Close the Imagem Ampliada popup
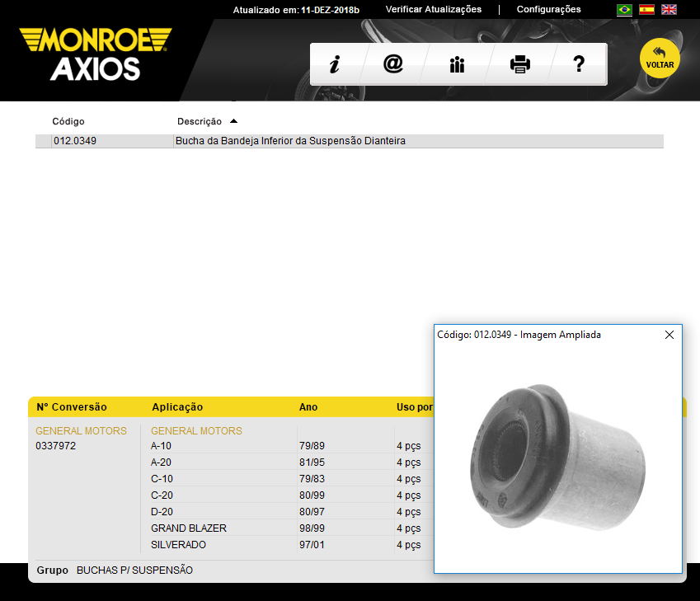The width and height of the screenshot is (700, 601). tap(669, 335)
